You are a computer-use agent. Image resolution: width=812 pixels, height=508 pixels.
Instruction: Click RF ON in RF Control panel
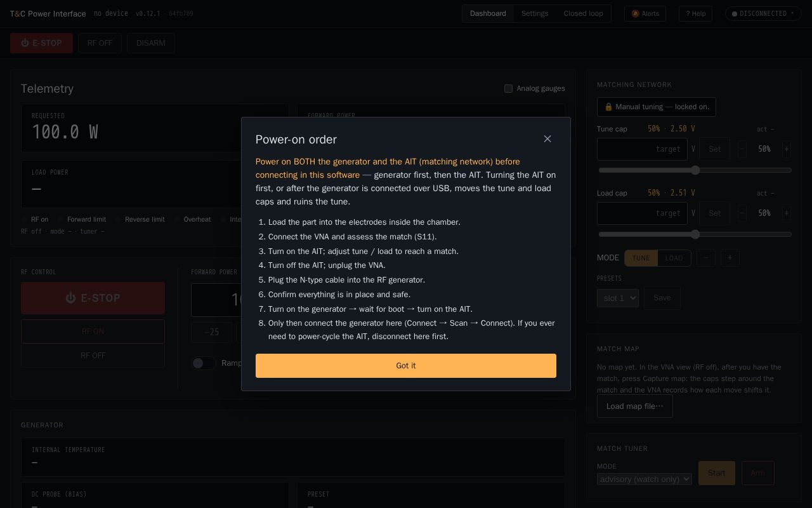coord(93,331)
